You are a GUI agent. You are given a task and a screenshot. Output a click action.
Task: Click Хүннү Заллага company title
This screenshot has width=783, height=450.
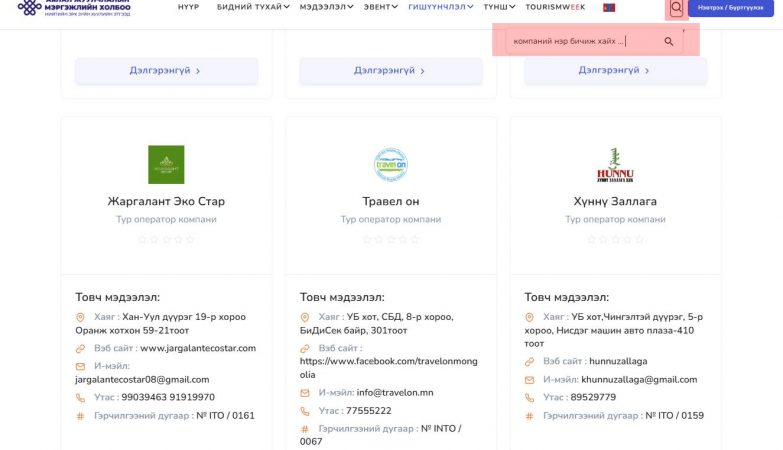(x=615, y=201)
